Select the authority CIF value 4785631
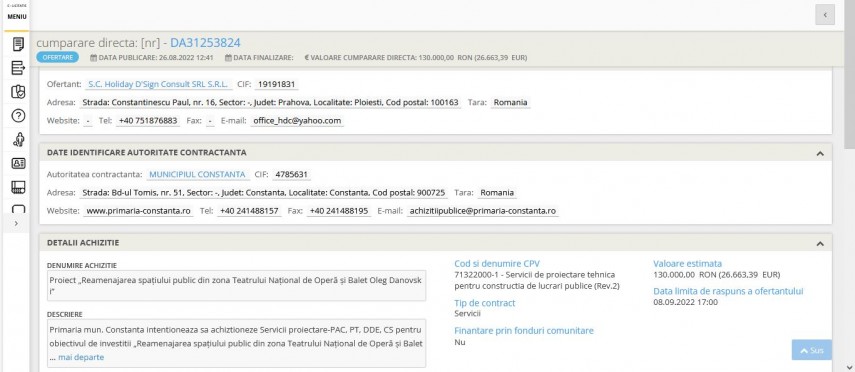 [292, 175]
